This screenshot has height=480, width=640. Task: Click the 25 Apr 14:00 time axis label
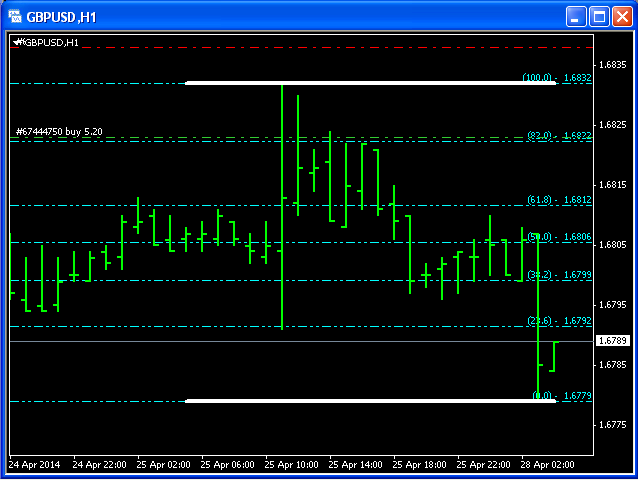[x=356, y=464]
